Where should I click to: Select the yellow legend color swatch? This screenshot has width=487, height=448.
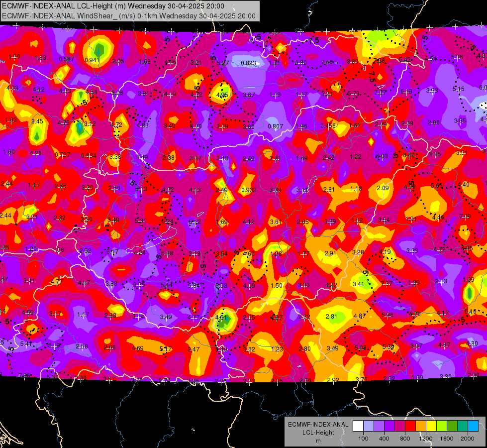(431, 426)
